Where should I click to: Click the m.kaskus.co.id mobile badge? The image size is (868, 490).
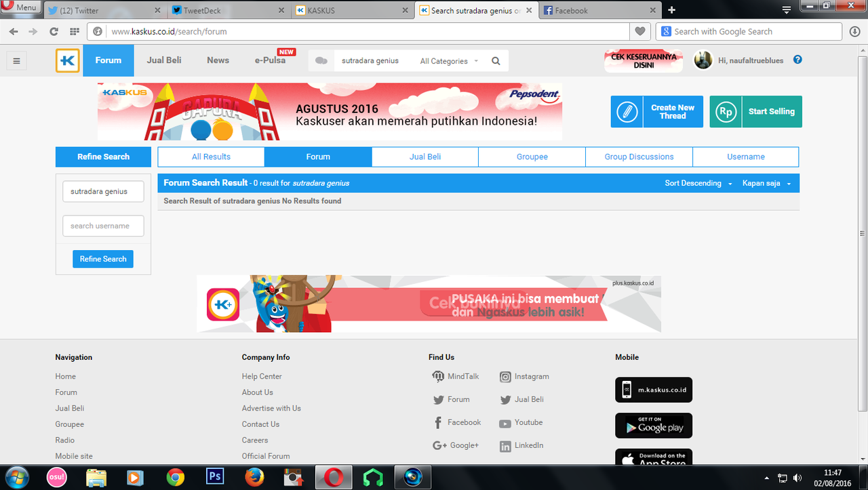coord(654,390)
